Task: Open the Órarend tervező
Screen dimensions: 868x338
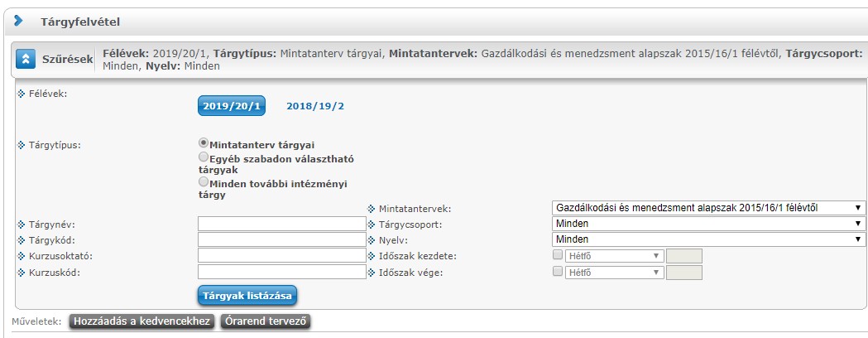Action: pyautogui.click(x=266, y=321)
